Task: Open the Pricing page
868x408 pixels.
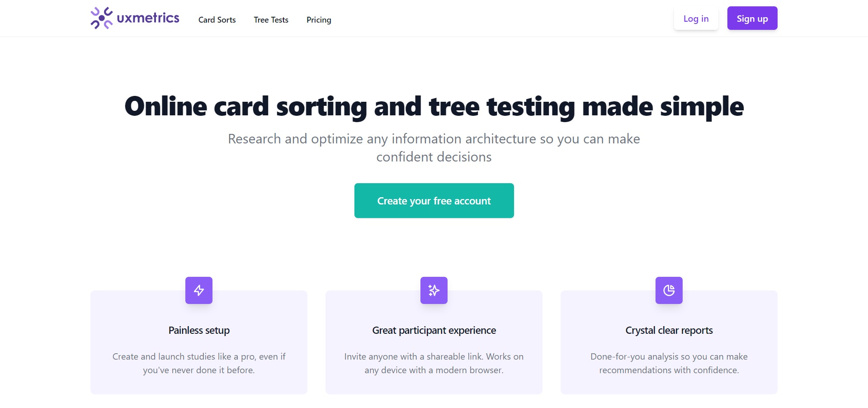Action: pyautogui.click(x=319, y=20)
